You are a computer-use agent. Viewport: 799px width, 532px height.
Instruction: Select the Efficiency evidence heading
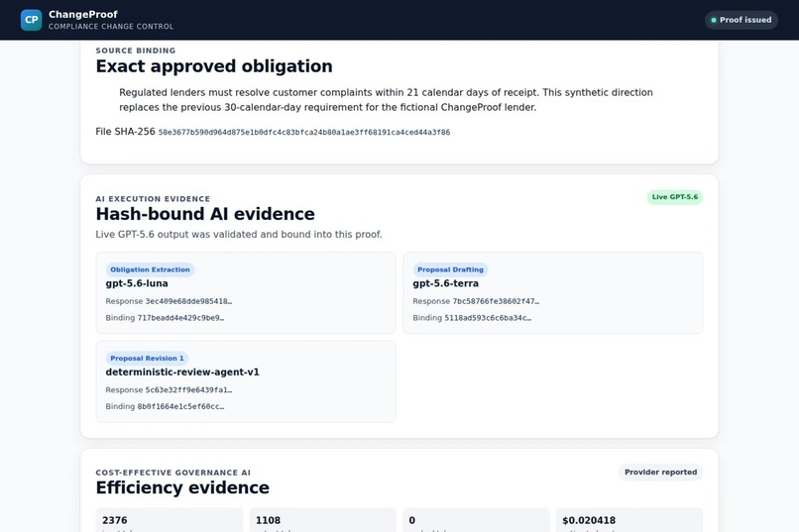[182, 487]
